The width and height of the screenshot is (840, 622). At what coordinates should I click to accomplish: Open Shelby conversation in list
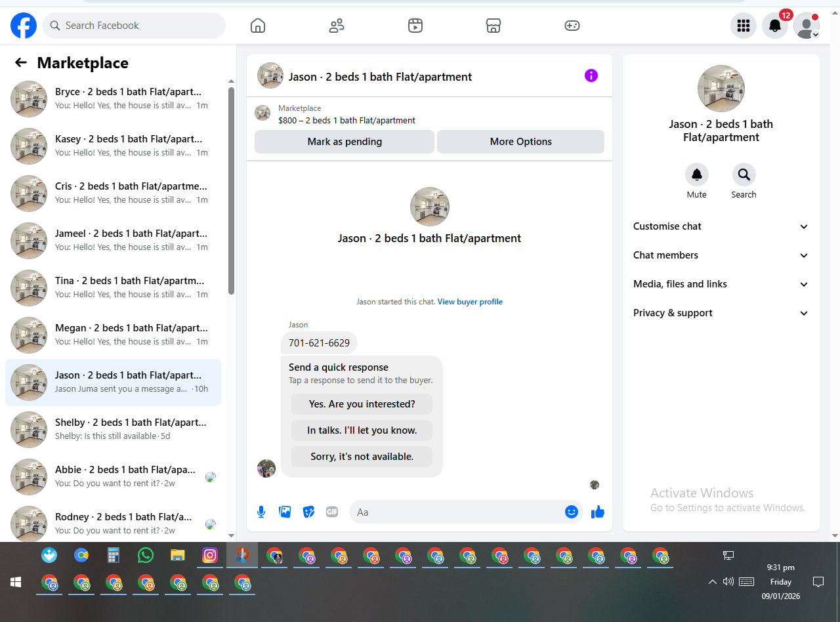point(113,430)
